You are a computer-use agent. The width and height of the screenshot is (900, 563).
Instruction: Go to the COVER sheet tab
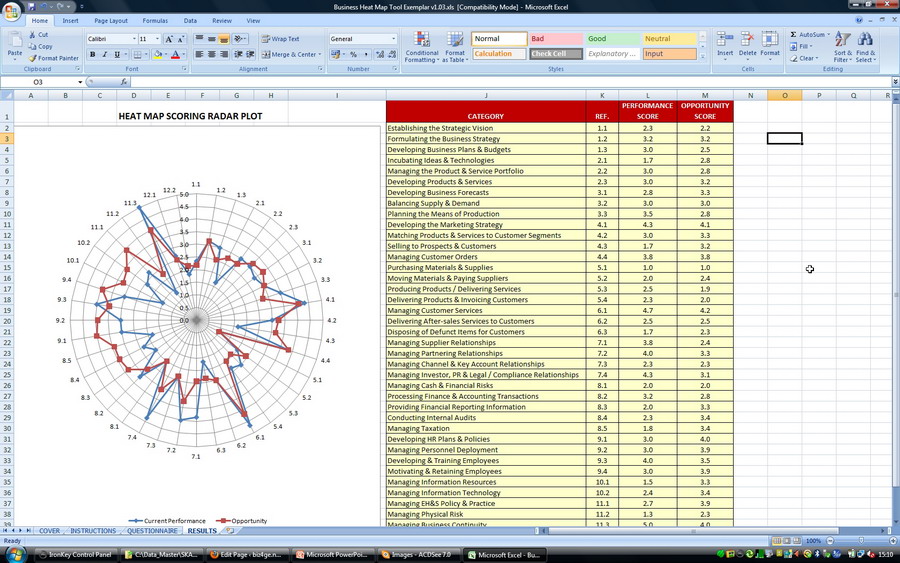(x=49, y=531)
